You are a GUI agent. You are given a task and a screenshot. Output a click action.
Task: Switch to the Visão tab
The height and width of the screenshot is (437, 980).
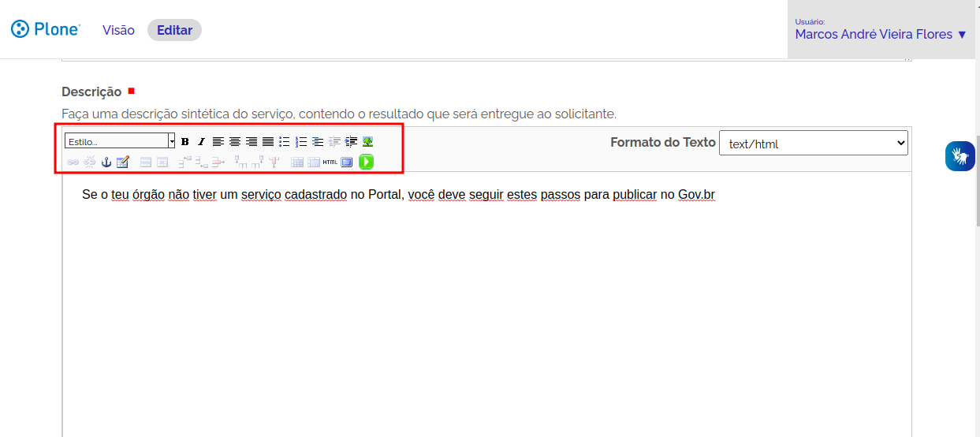click(x=118, y=30)
